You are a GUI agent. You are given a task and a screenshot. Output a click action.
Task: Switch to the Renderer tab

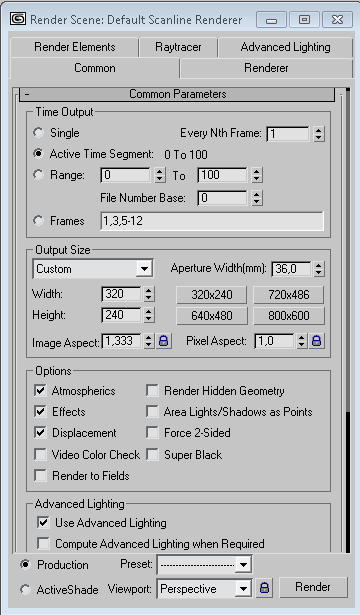266,68
